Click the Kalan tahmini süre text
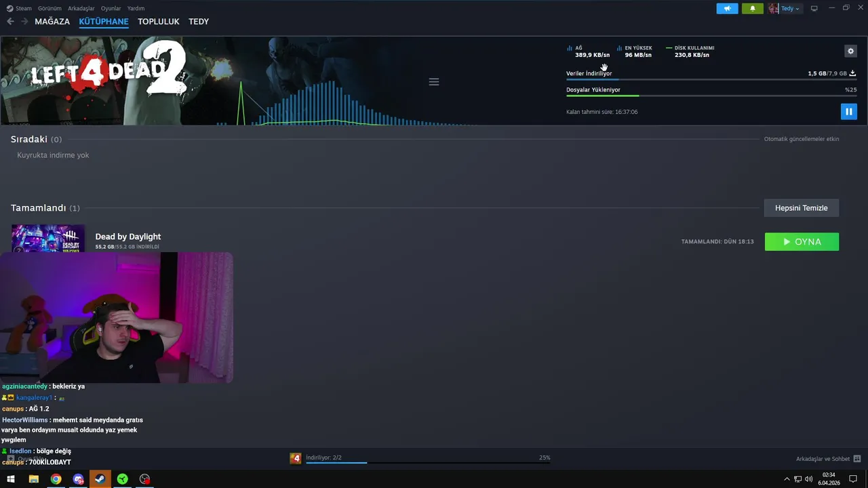Image resolution: width=868 pixels, height=488 pixels. (x=602, y=112)
